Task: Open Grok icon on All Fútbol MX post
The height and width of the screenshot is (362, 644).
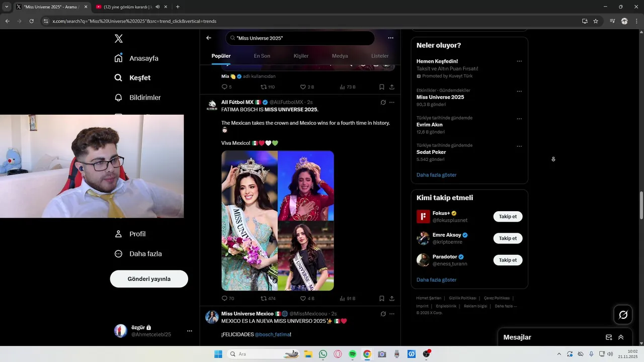Action: (x=383, y=103)
